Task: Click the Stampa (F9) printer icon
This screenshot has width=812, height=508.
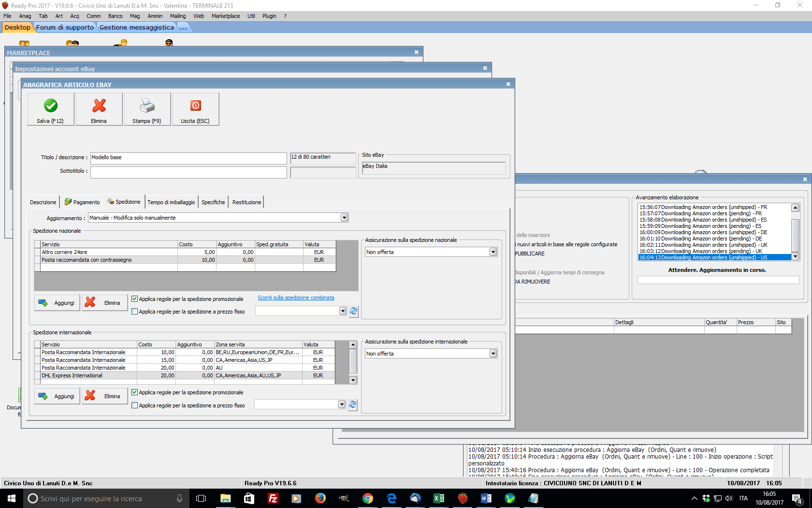Action: coord(147,106)
